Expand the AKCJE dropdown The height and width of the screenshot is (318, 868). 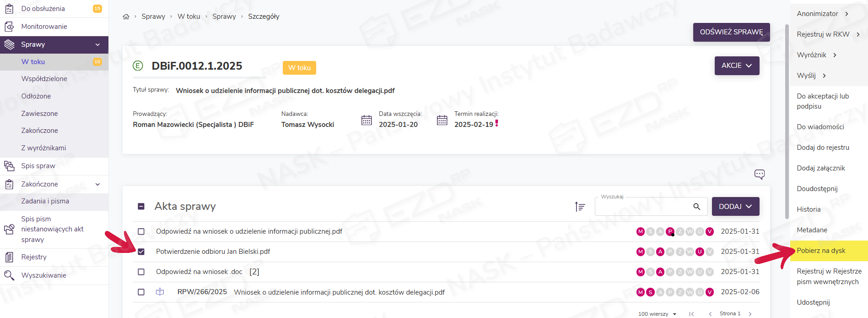tap(737, 66)
